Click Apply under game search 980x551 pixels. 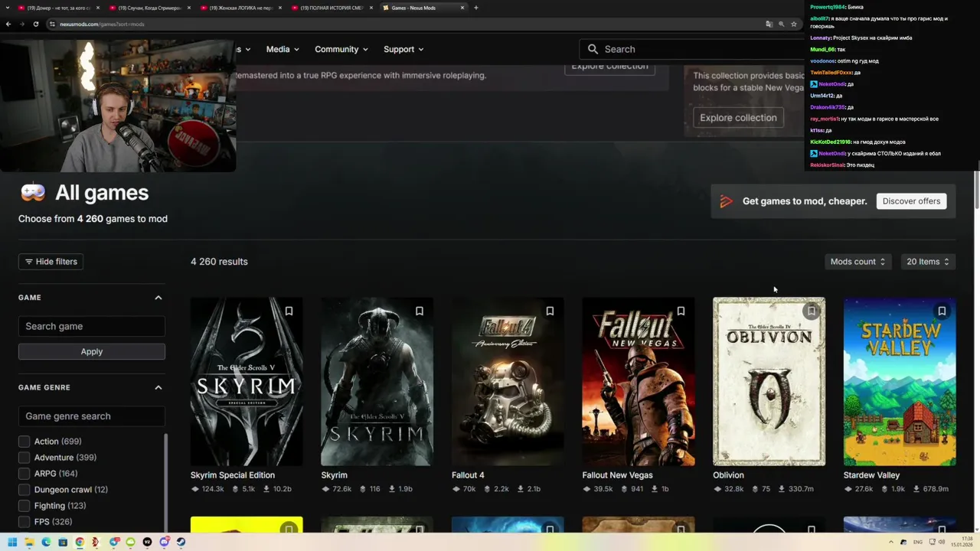pos(92,351)
